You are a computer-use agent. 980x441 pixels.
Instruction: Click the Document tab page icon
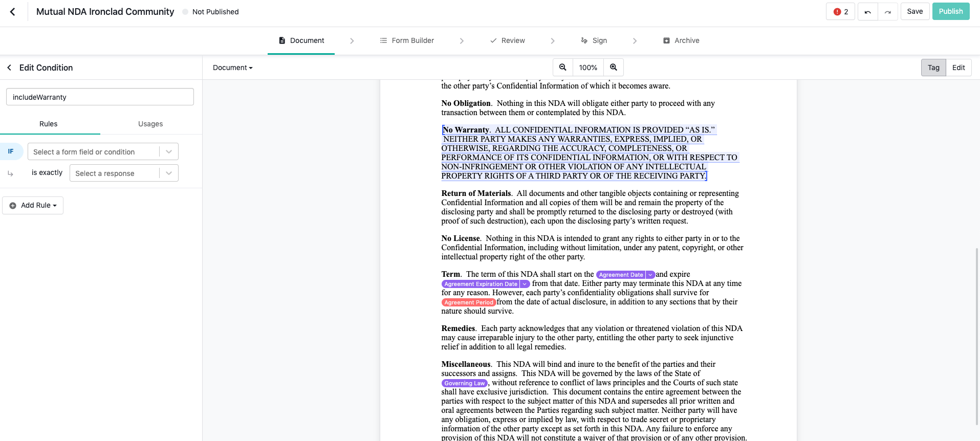(x=282, y=40)
